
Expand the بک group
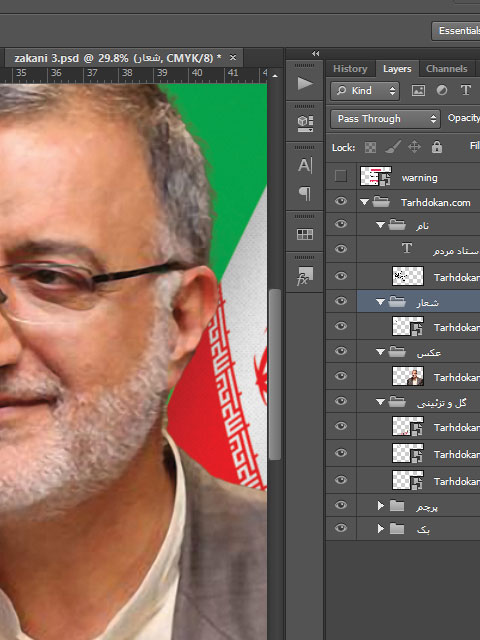(381, 529)
